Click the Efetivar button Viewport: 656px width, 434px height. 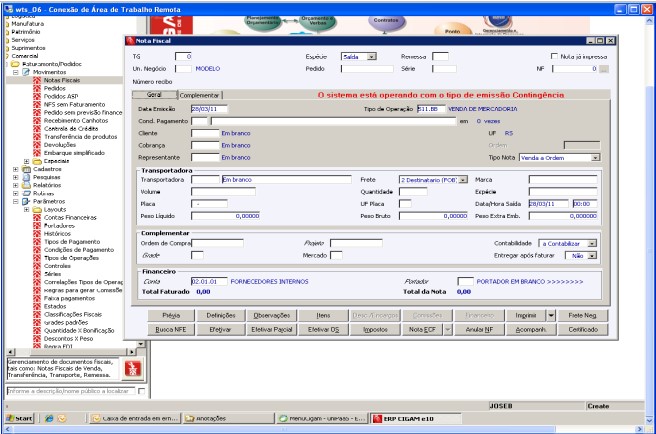(220, 330)
